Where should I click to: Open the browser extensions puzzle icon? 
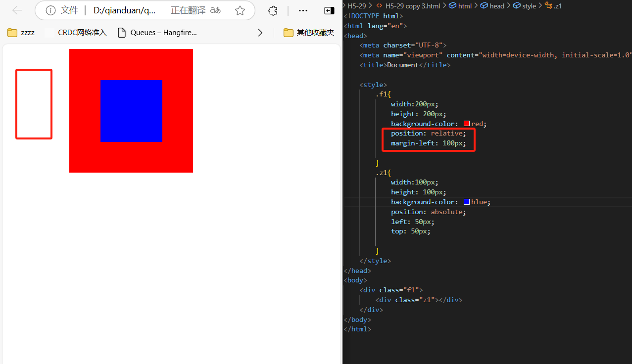pyautogui.click(x=273, y=10)
